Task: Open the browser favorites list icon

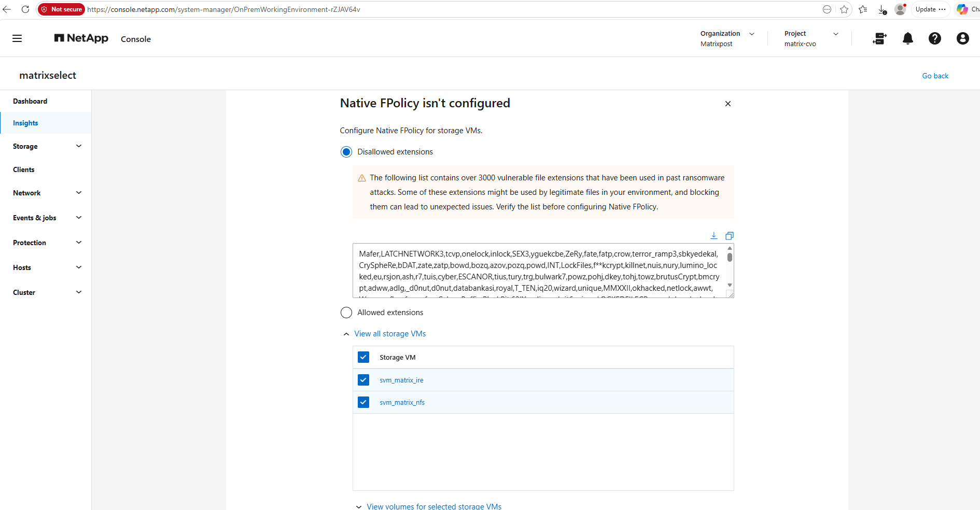Action: click(863, 9)
